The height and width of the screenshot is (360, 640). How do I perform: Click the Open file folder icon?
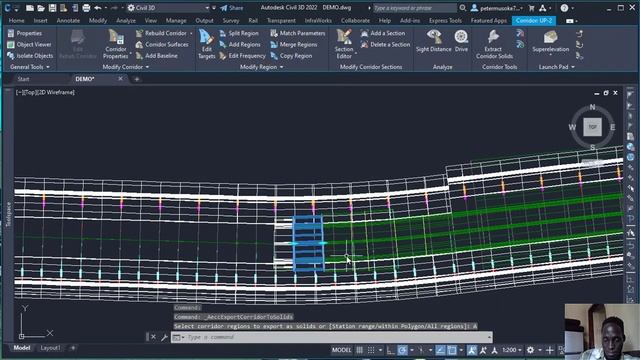pos(41,8)
